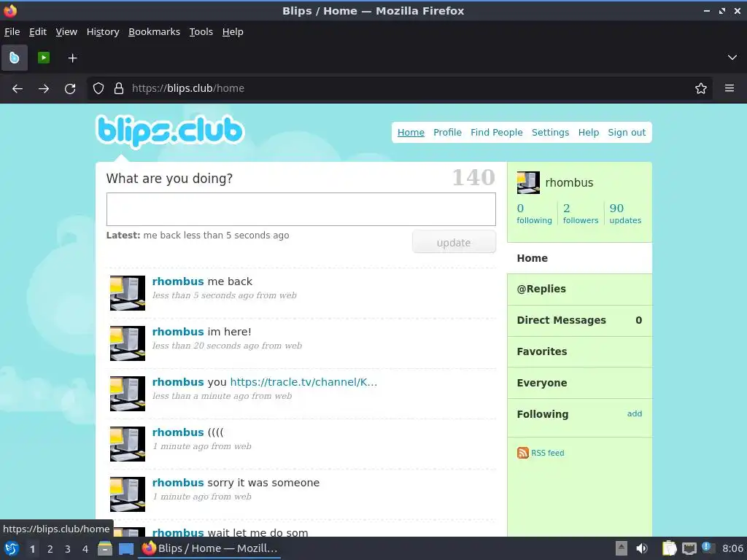Click the blips.club logo
The width and height of the screenshot is (747, 560).
(x=170, y=131)
